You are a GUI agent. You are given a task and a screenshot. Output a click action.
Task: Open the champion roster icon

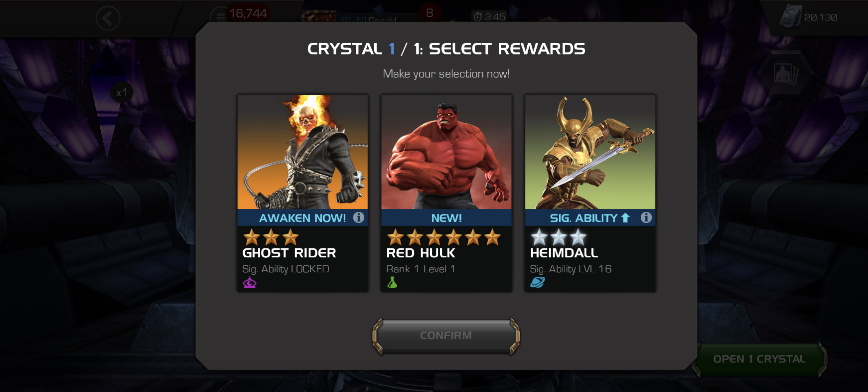[786, 74]
